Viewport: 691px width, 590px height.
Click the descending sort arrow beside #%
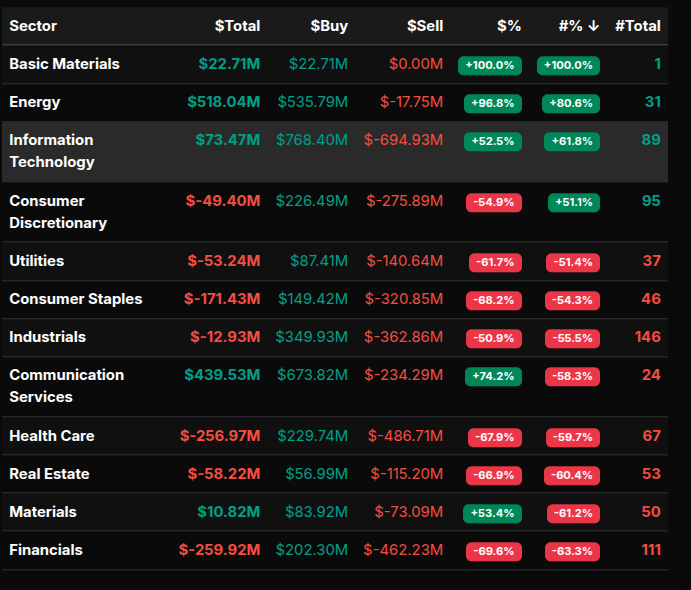coord(594,26)
